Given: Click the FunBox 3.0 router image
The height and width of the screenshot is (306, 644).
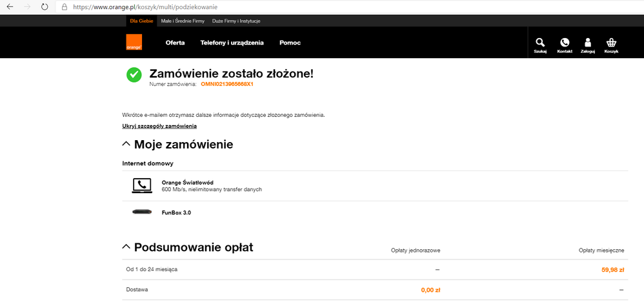Looking at the screenshot, I should [x=142, y=212].
